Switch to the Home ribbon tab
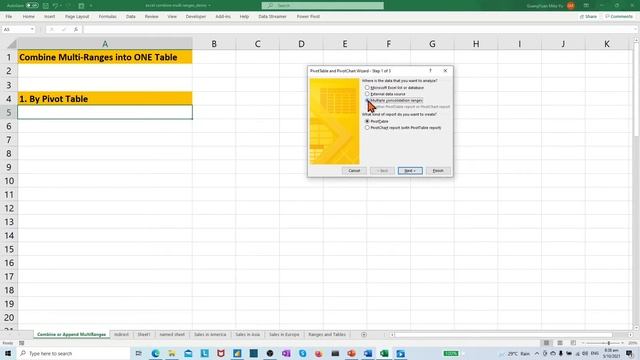 pyautogui.click(x=29, y=16)
